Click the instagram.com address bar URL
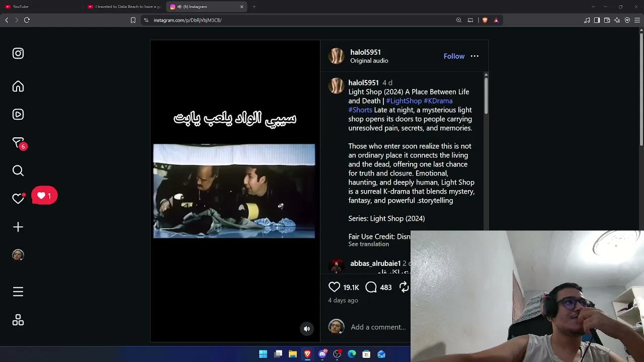The image size is (644, 362). (188, 20)
